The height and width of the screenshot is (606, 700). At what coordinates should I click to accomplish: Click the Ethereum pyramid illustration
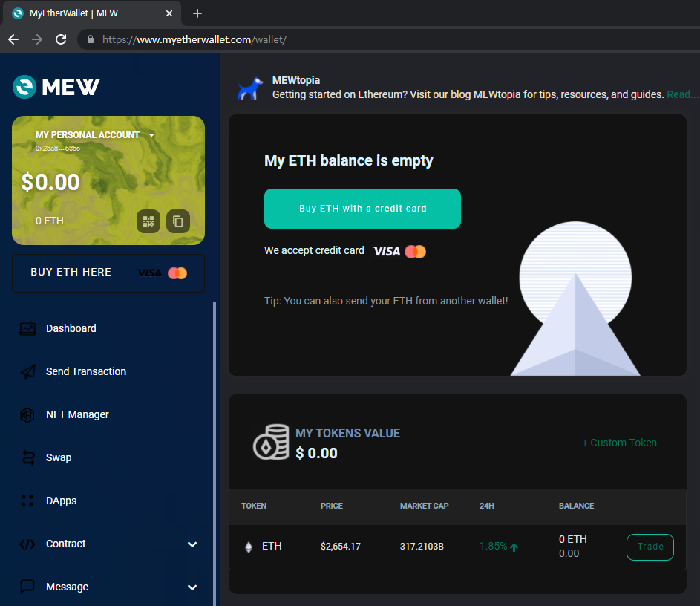[575, 299]
